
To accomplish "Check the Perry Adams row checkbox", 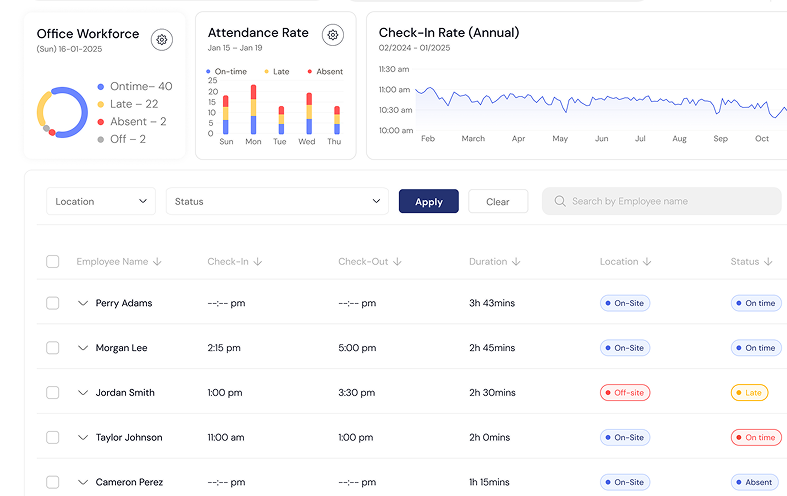I will coord(53,303).
